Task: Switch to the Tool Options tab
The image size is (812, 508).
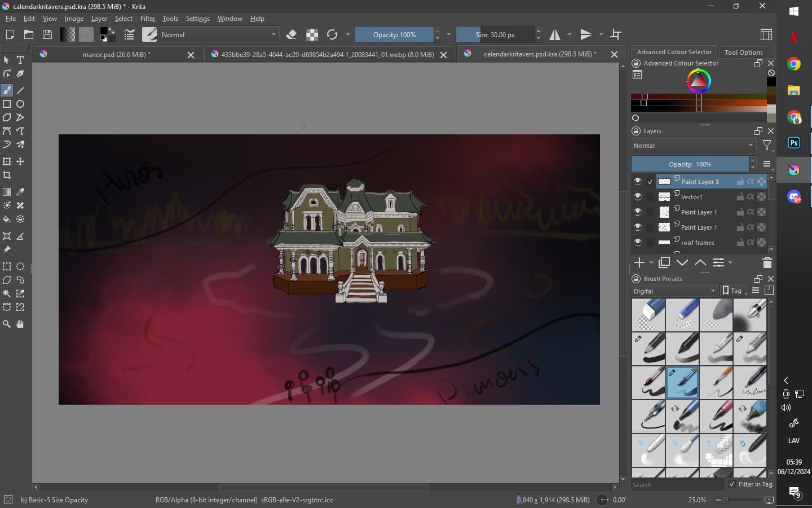Action: 743,52
